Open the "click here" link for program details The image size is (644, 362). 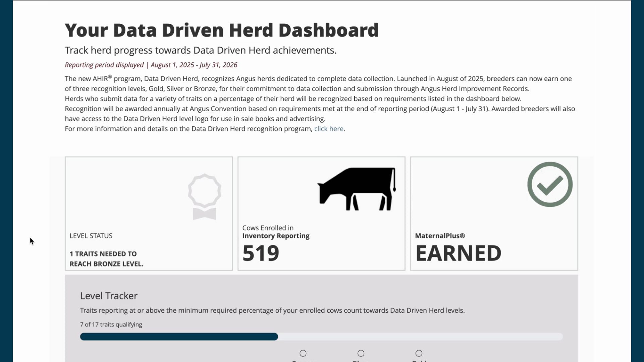click(328, 129)
